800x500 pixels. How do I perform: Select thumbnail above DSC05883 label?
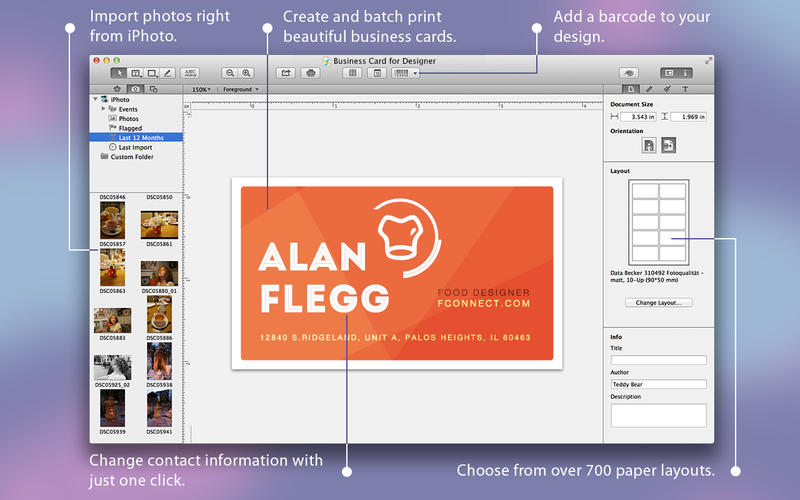click(x=112, y=320)
